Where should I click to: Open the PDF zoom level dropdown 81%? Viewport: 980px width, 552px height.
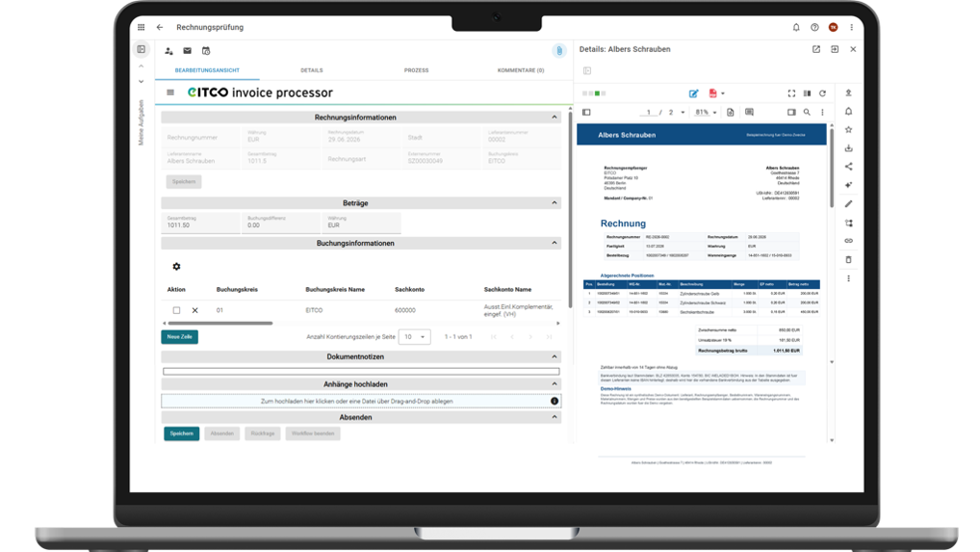pyautogui.click(x=706, y=113)
